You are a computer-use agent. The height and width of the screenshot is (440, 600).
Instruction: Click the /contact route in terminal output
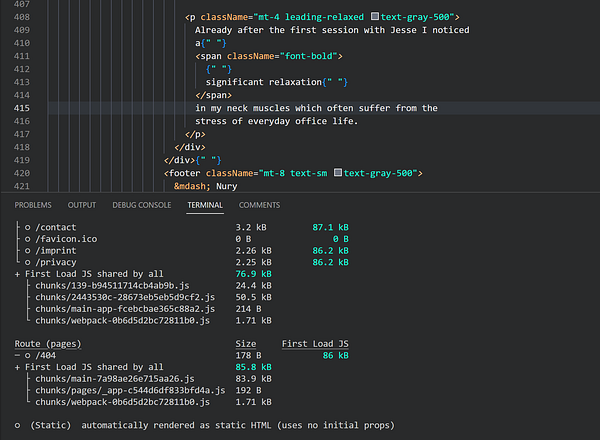[x=56, y=228]
